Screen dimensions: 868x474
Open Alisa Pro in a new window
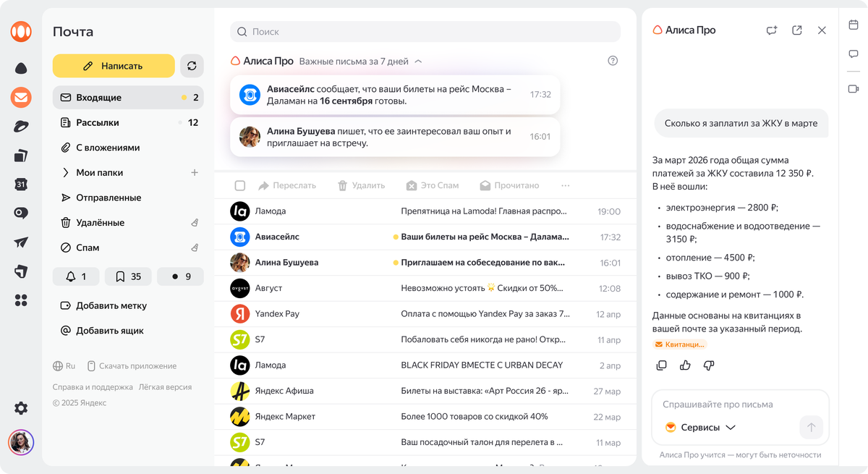coord(797,30)
